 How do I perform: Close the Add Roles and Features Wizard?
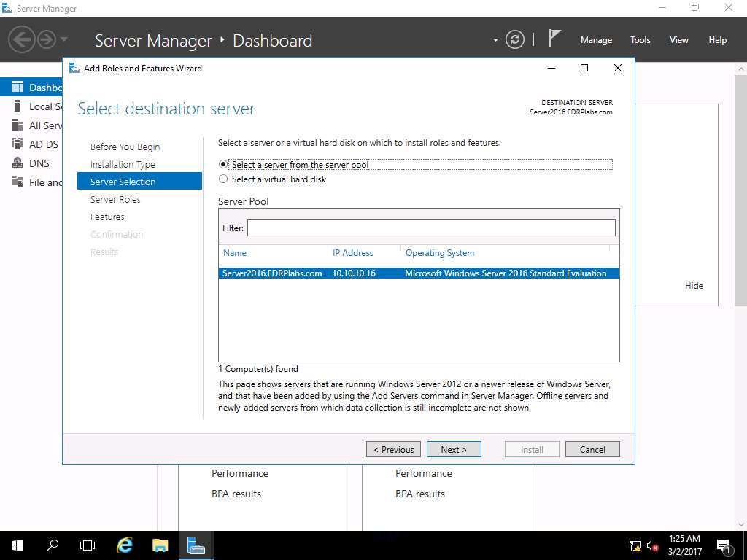tap(618, 68)
